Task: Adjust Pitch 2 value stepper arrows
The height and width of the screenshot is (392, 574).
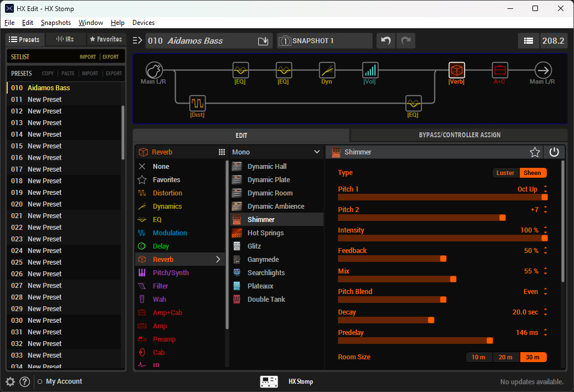Action: point(545,209)
